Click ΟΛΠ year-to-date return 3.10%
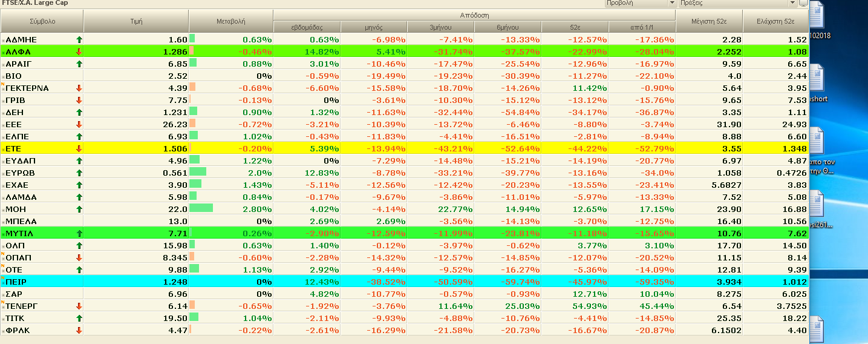This screenshot has height=344, width=868. pyautogui.click(x=659, y=245)
